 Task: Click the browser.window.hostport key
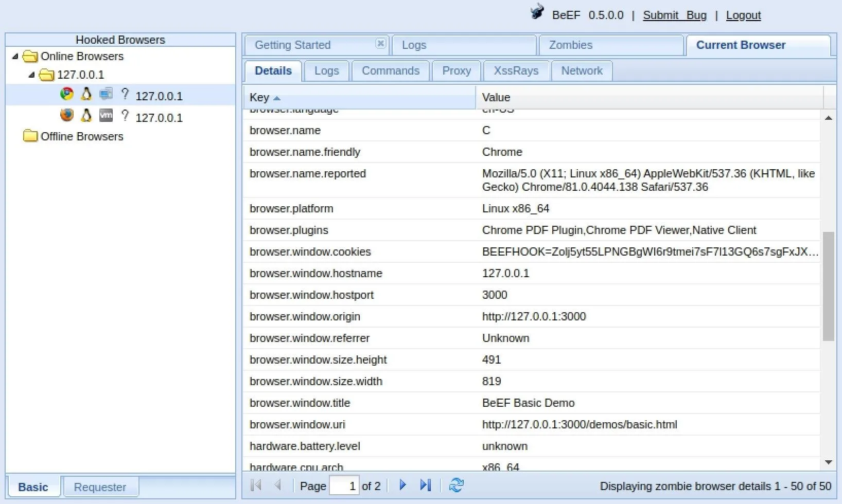point(311,295)
